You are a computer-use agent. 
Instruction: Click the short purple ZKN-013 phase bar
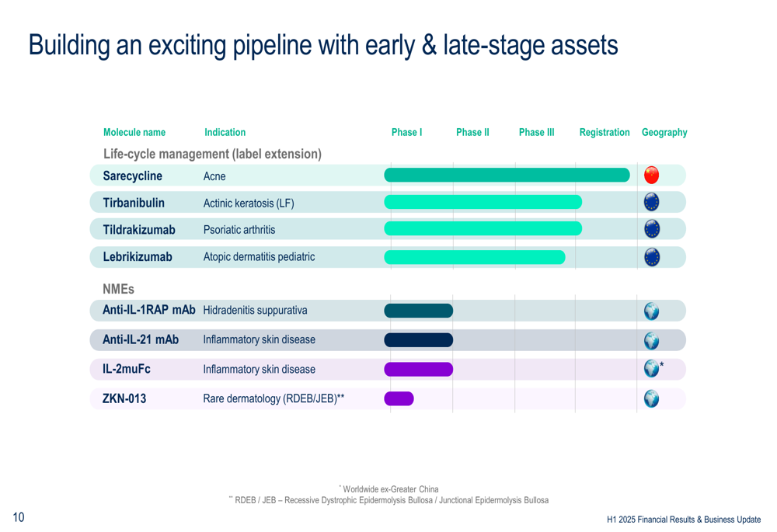399,398
